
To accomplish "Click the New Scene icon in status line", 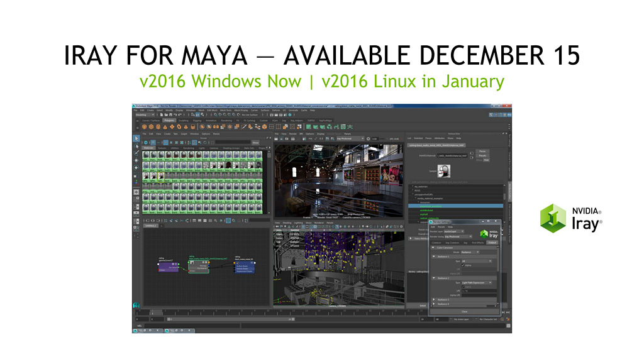I will pos(162,115).
